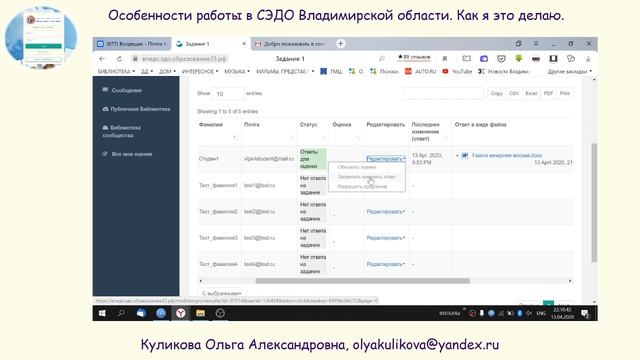This screenshot has height=360, width=640.
Task: Click the table search input field
Action: point(443,93)
